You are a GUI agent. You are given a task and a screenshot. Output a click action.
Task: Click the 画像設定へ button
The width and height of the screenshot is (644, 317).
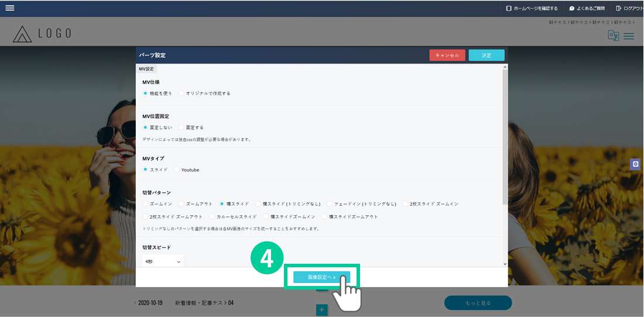(321, 277)
